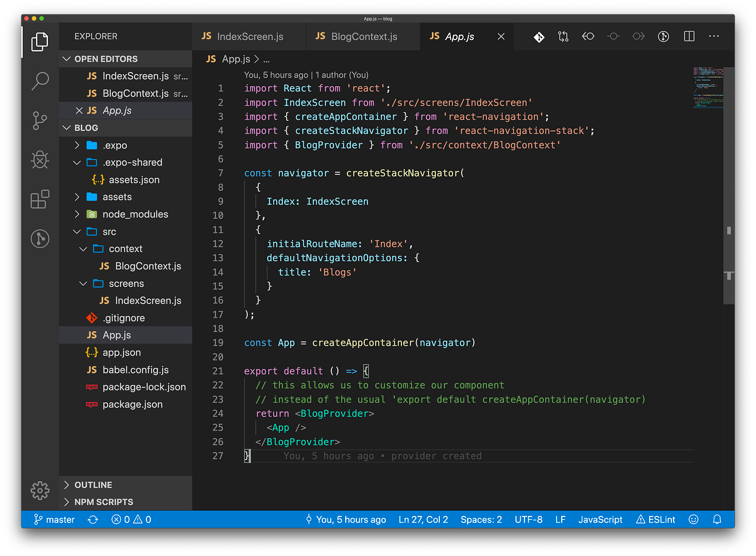
Task: Toggle the notifications bell in the status bar
Action: [717, 519]
